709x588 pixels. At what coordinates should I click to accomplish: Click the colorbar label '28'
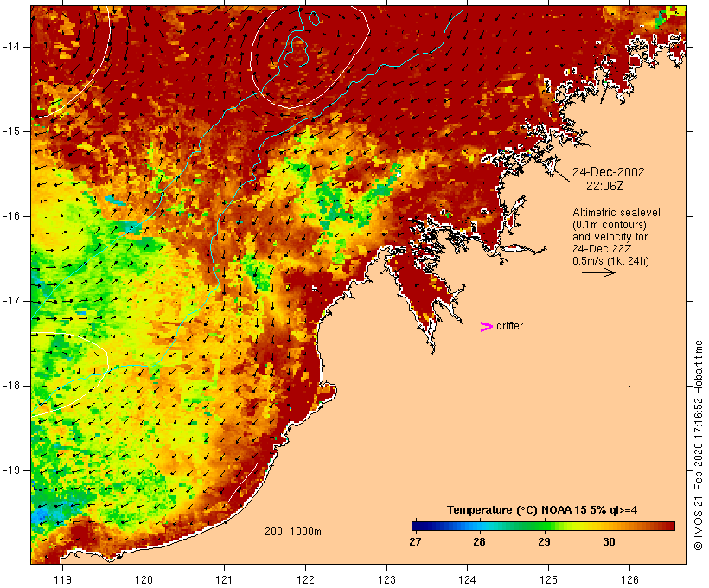click(x=479, y=541)
